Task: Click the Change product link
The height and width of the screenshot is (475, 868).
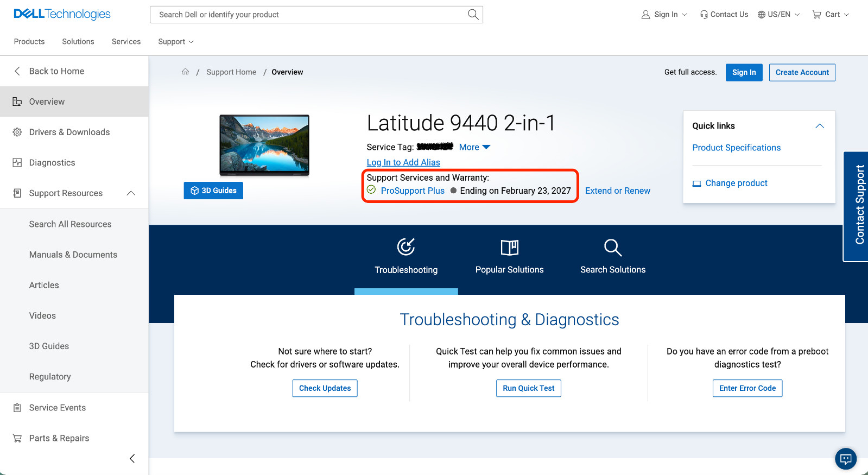Action: 736,183
